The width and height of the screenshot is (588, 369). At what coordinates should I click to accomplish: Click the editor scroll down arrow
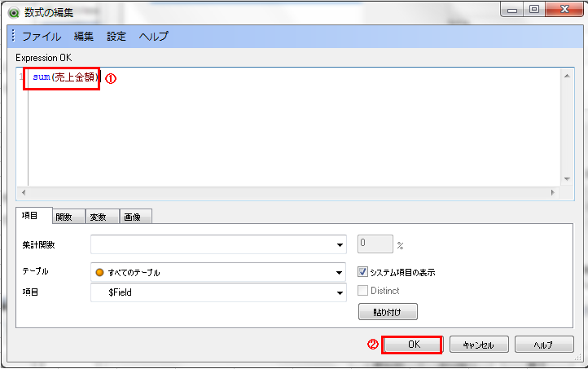pyautogui.click(x=567, y=179)
